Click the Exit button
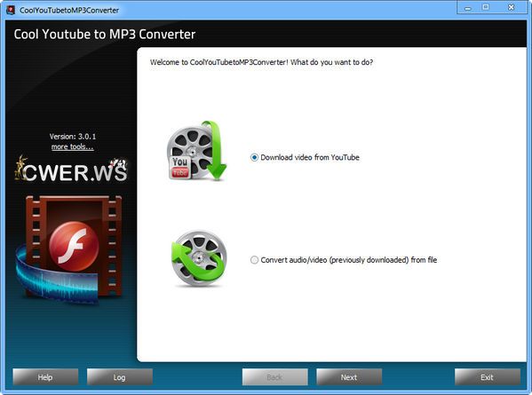Image resolution: width=532 pixels, height=395 pixels. point(488,377)
